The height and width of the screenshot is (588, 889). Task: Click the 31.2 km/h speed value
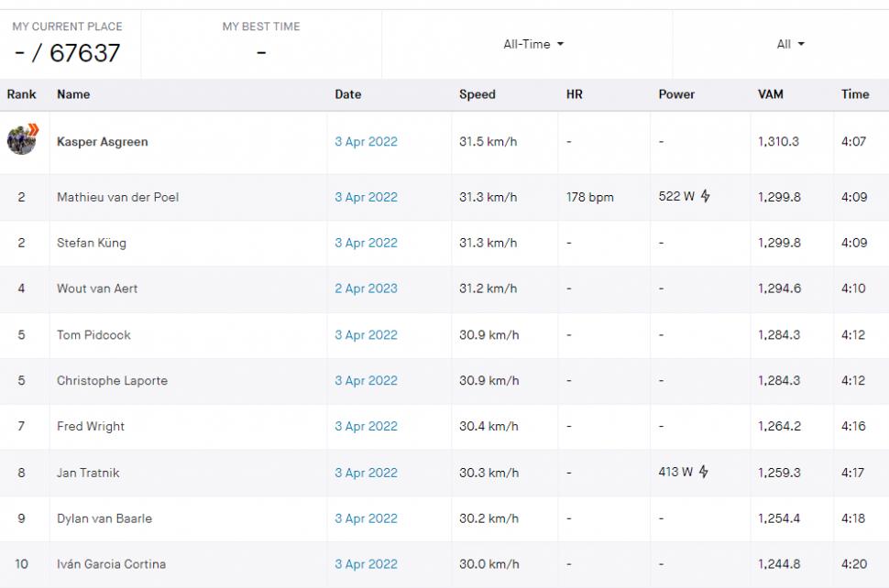click(x=488, y=289)
